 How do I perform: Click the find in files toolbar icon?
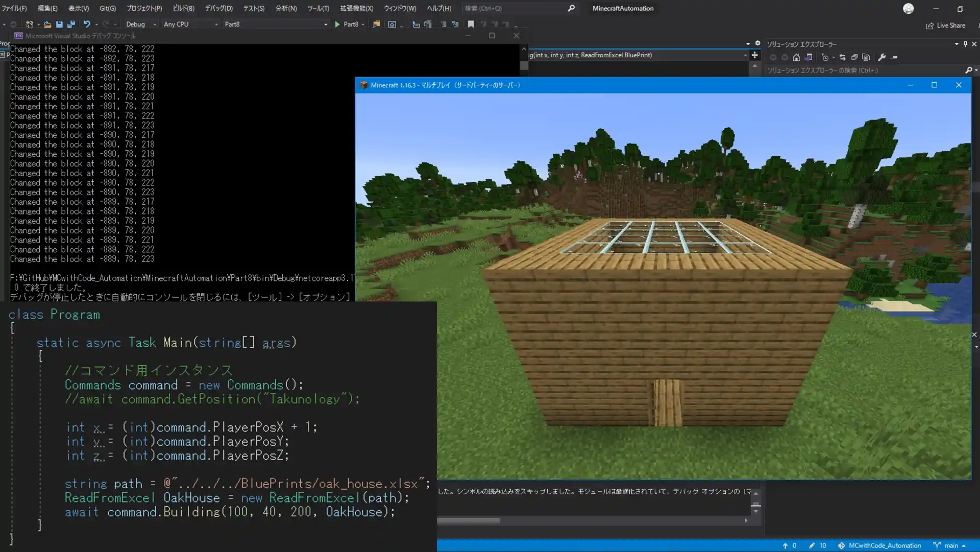pyautogui.click(x=376, y=24)
